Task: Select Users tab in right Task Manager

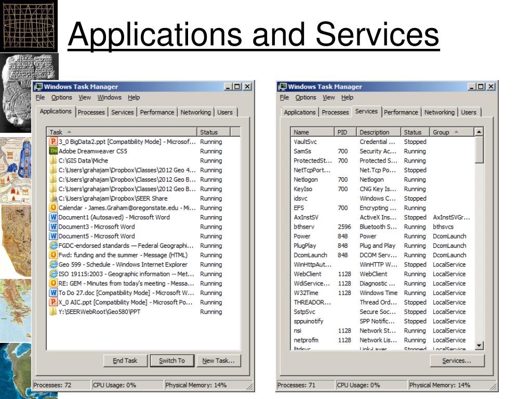Action: 469,112
